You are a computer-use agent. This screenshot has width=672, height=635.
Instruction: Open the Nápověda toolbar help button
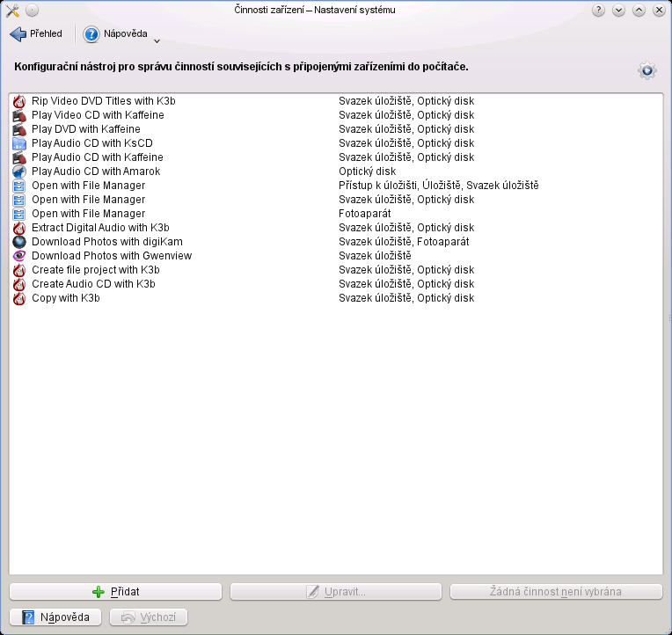tap(115, 33)
